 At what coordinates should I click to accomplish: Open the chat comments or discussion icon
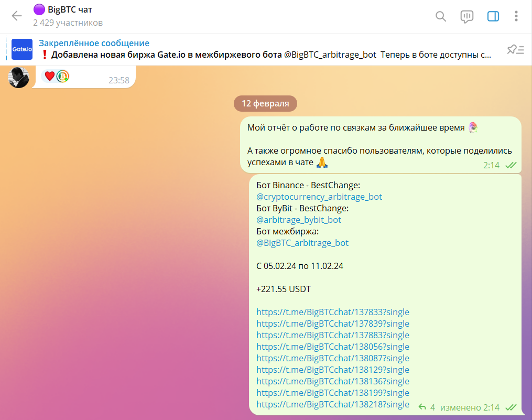(x=467, y=16)
